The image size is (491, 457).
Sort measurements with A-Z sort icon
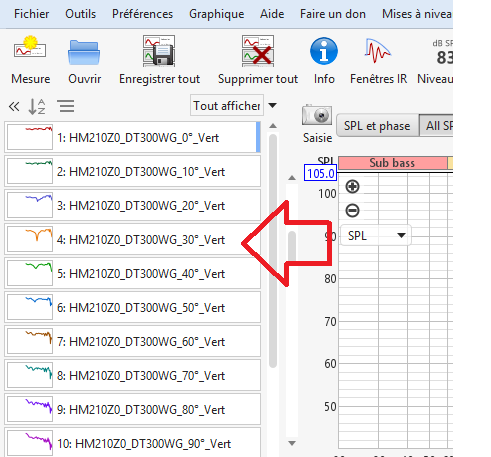pyautogui.click(x=37, y=107)
